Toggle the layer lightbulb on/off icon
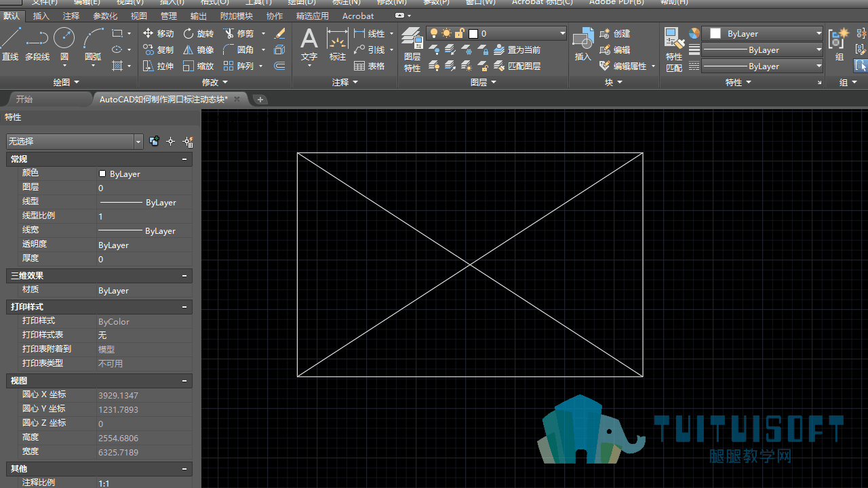The width and height of the screenshot is (868, 488). coord(435,33)
